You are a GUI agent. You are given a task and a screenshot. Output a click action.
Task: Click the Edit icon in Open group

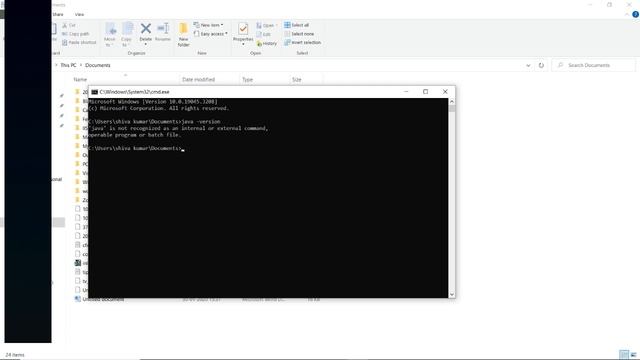click(259, 34)
